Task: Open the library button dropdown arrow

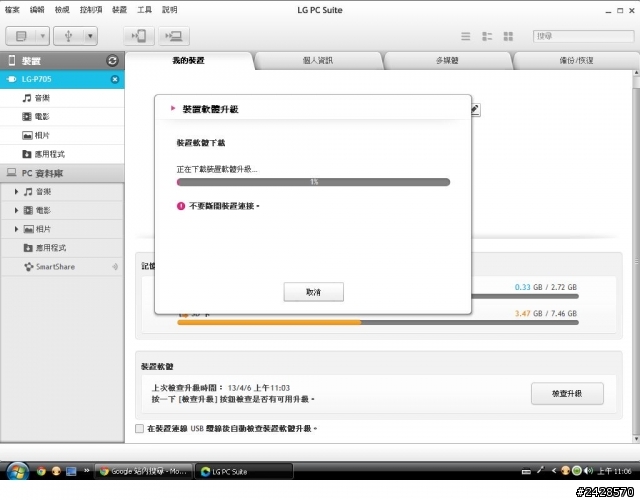Action: [43, 36]
